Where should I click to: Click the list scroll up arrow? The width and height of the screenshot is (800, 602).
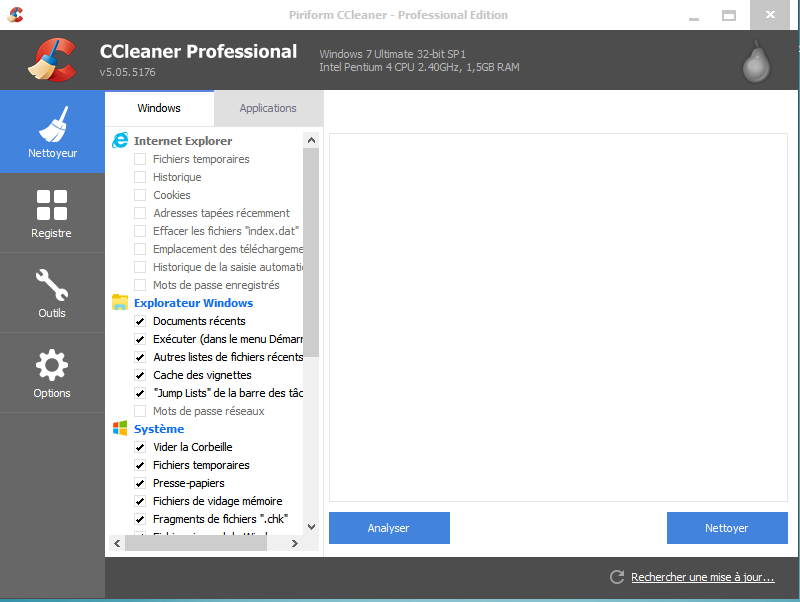(311, 140)
